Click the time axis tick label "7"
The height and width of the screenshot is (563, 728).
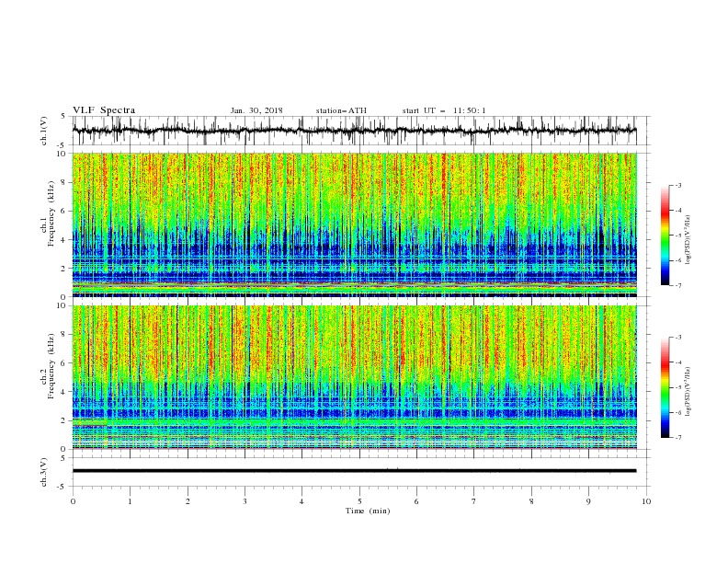click(473, 501)
